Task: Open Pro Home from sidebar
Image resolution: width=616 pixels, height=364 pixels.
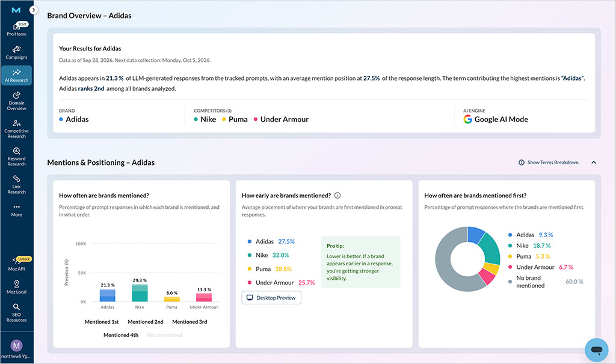Action: 16,29
